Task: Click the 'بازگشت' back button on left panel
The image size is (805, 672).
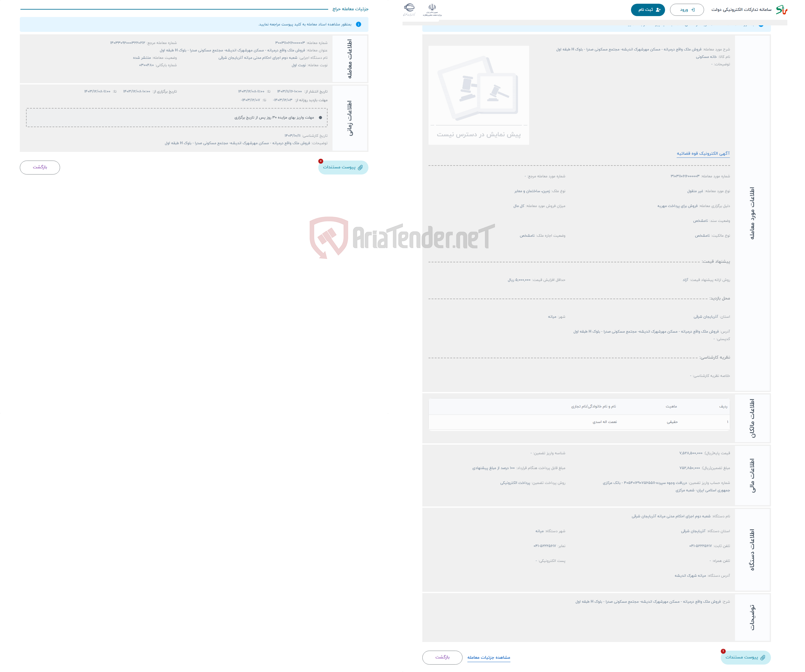Action: [40, 167]
